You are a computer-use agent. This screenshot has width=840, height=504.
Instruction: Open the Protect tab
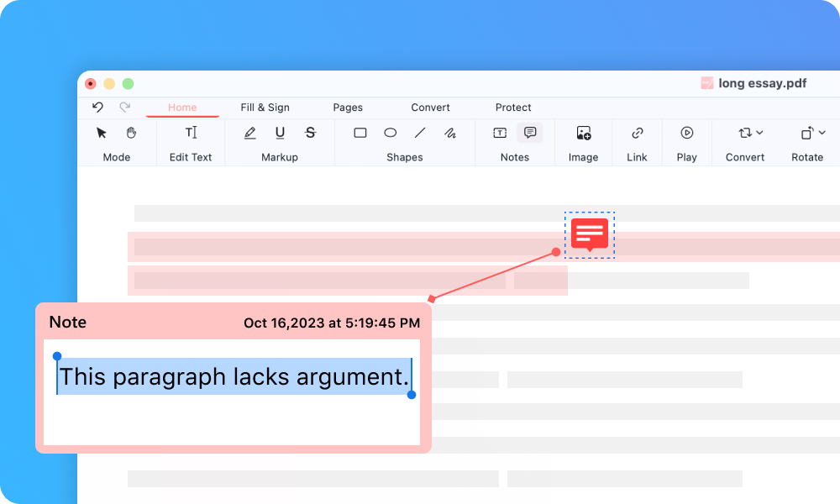tap(513, 108)
